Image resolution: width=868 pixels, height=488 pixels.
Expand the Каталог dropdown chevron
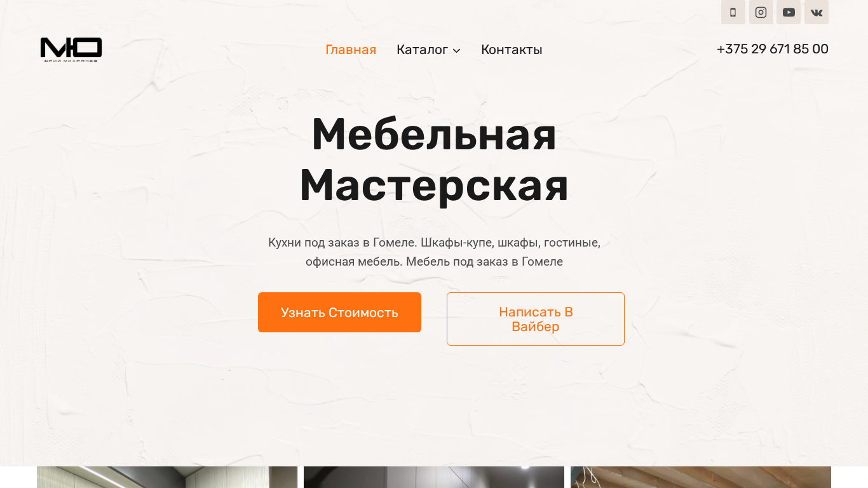tap(456, 50)
